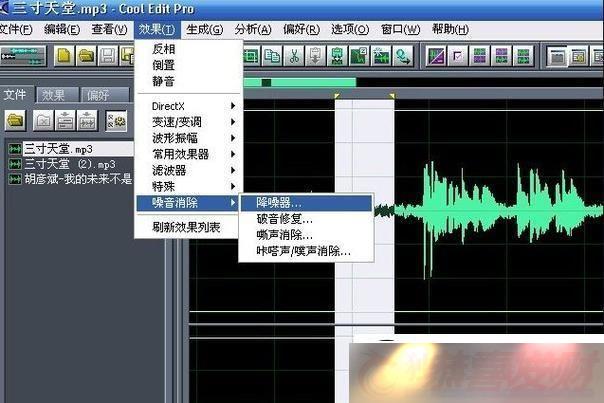The image size is (604, 403).
Task: Expand the 特殊 submenu
Action: coord(189,186)
